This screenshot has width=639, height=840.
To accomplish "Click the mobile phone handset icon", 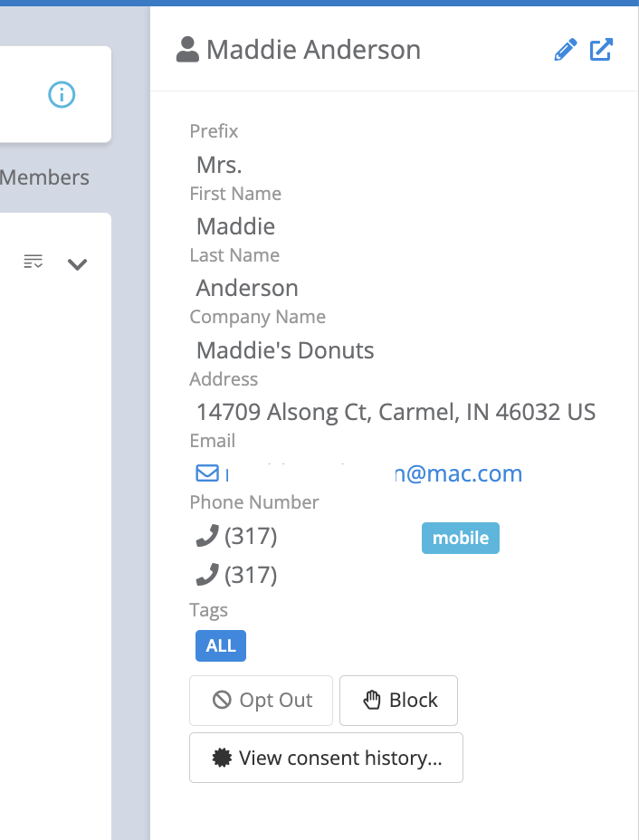I will click(207, 537).
